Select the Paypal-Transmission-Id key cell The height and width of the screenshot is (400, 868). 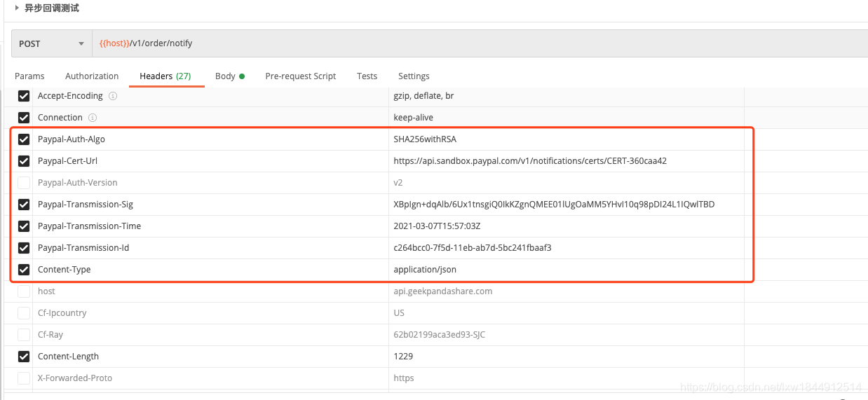click(210, 248)
